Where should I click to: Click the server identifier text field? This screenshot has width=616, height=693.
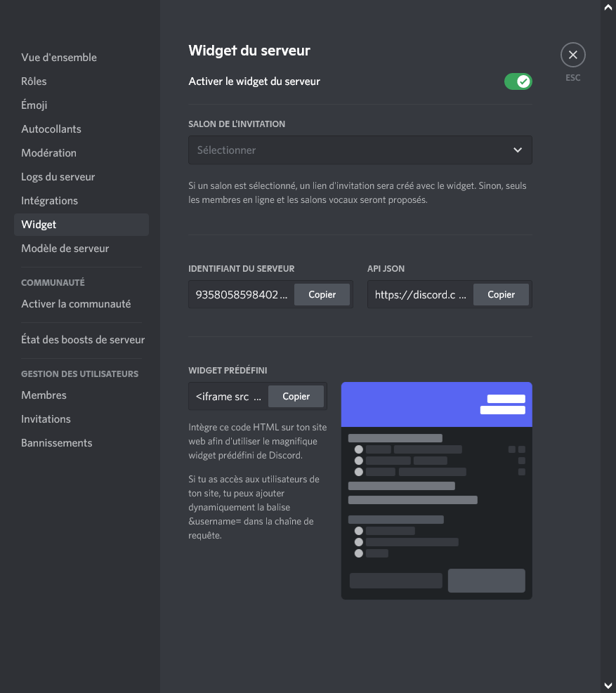pyautogui.click(x=241, y=295)
